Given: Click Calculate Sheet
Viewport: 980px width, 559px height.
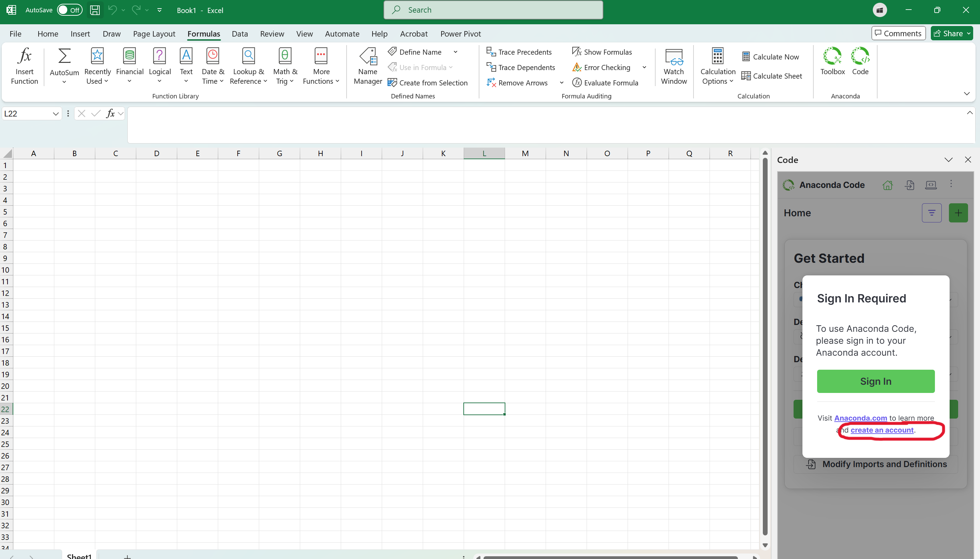Looking at the screenshot, I should pyautogui.click(x=772, y=76).
